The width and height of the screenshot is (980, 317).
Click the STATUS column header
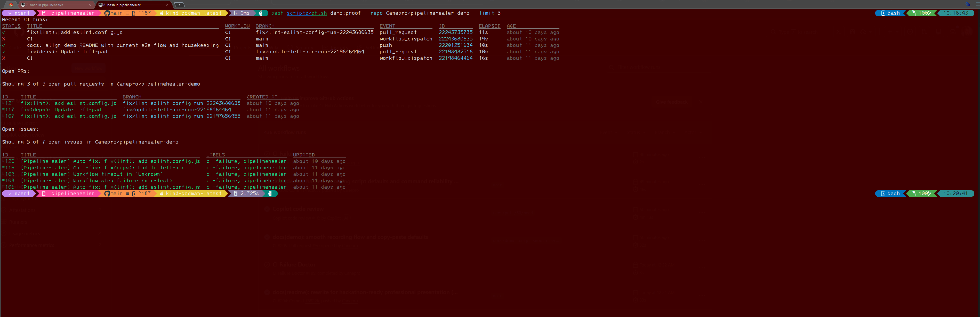(x=11, y=26)
